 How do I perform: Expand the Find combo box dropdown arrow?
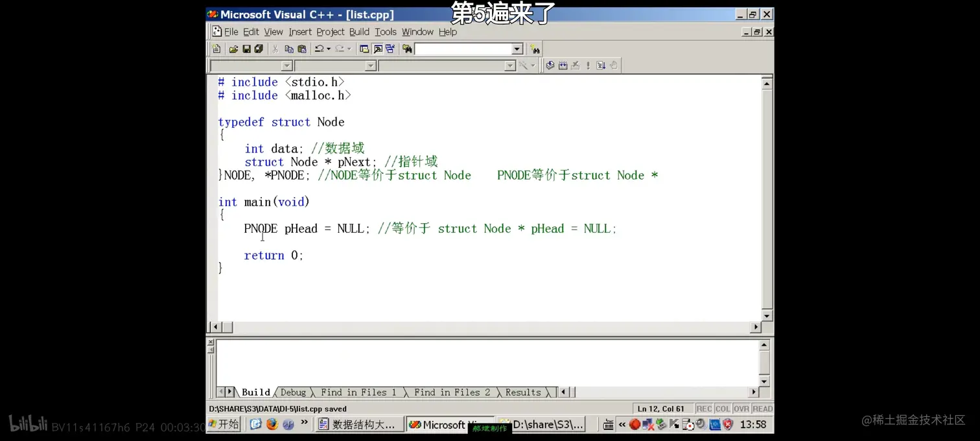coord(517,49)
